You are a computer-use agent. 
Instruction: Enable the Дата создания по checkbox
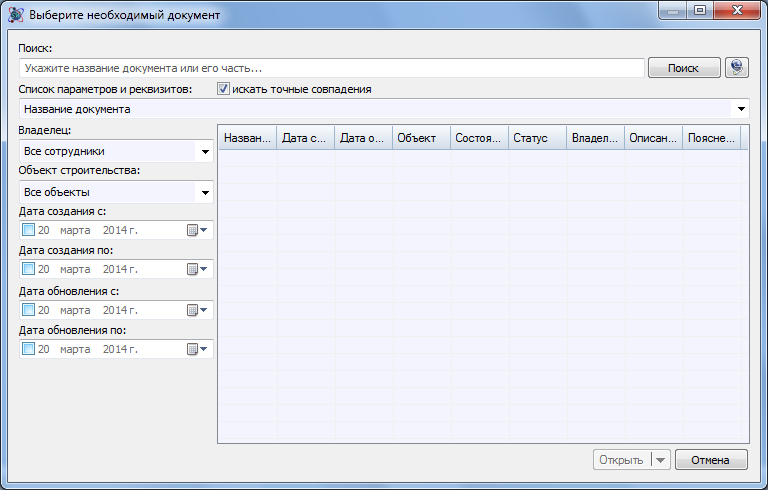[28, 269]
